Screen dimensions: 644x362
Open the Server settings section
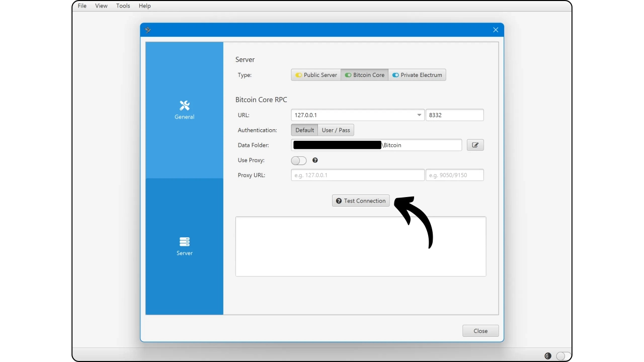click(184, 246)
